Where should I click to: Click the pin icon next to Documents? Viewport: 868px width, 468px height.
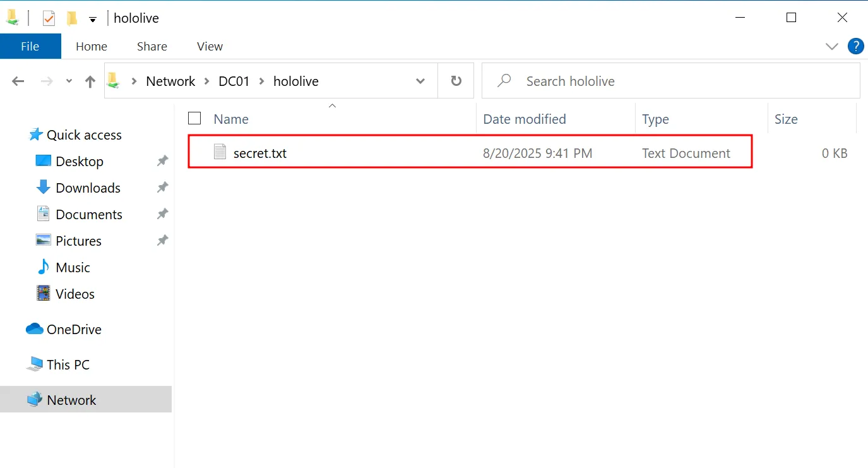point(162,214)
